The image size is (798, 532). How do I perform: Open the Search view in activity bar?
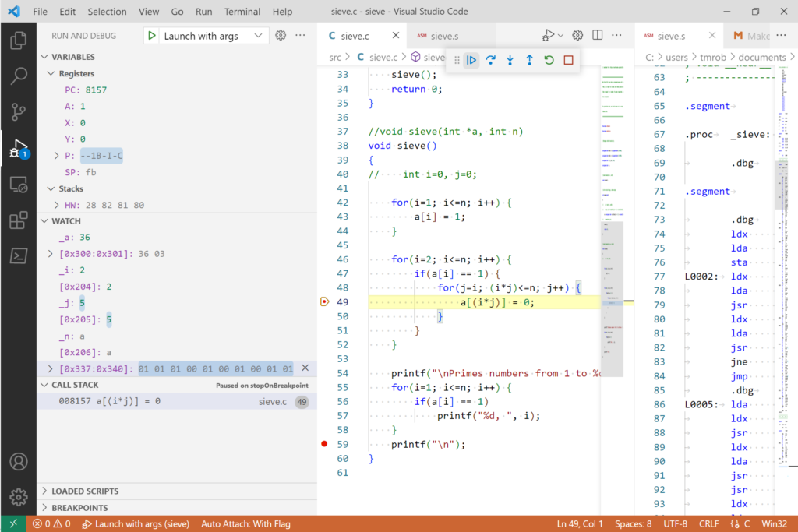tap(19, 76)
